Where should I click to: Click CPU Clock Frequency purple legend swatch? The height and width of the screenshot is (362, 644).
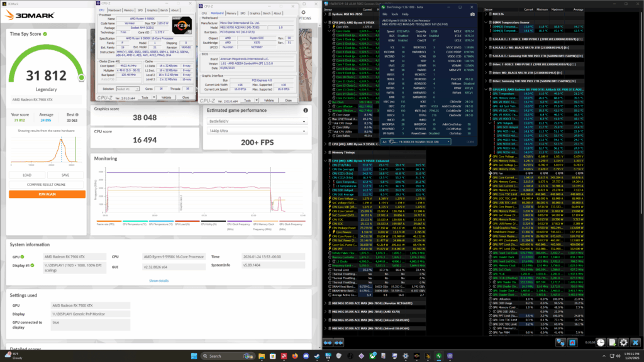click(240, 221)
